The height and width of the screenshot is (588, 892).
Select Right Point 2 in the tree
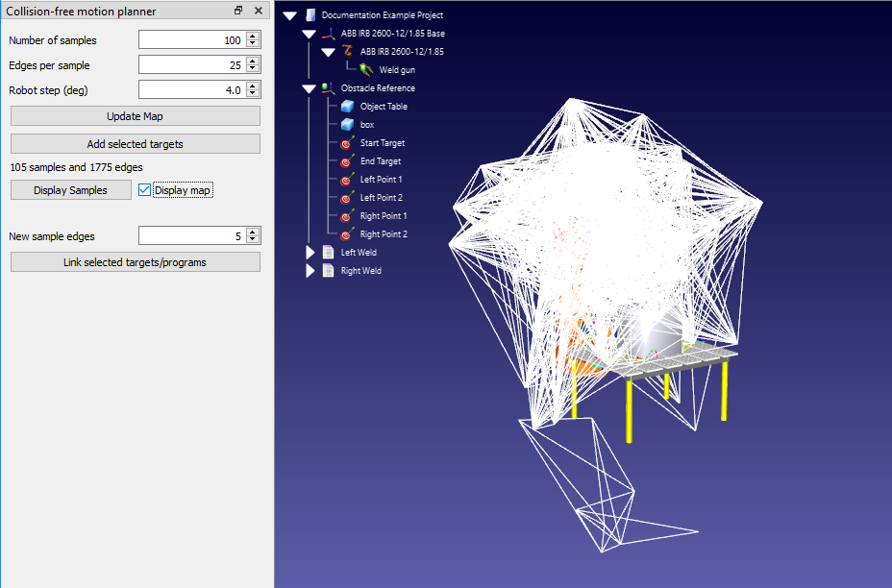[384, 234]
